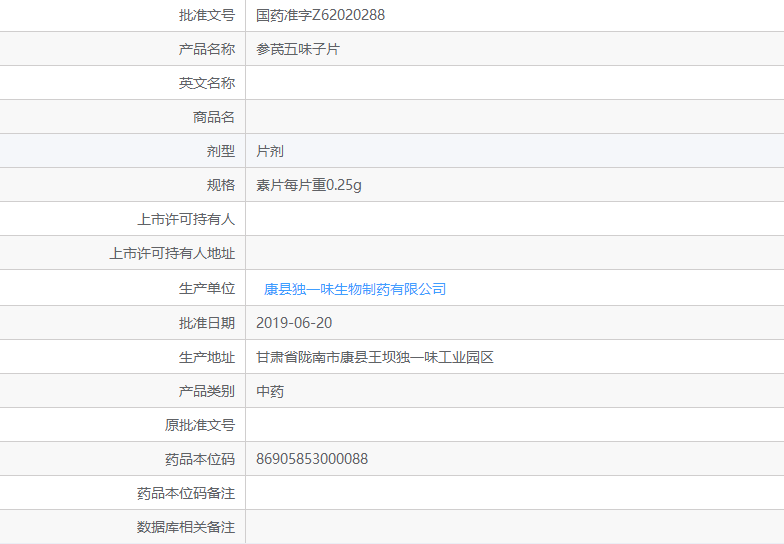784x544 pixels.
Task: Select the 生产单位 row label
Action: [x=207, y=289]
